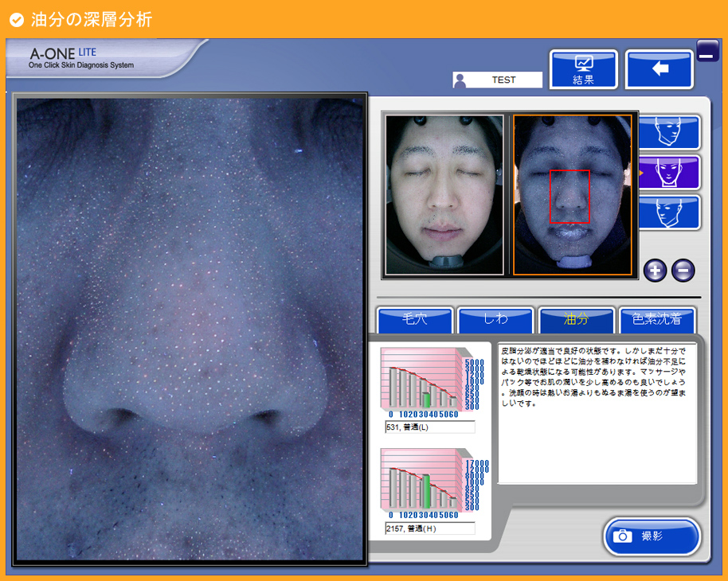The image size is (728, 581).
Task: Select the UV-light face thumbnail
Action: coord(573,195)
